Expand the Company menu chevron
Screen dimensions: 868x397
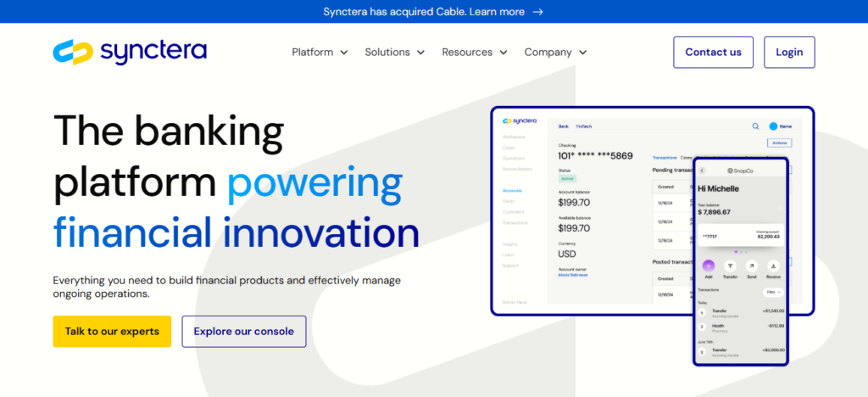click(583, 53)
